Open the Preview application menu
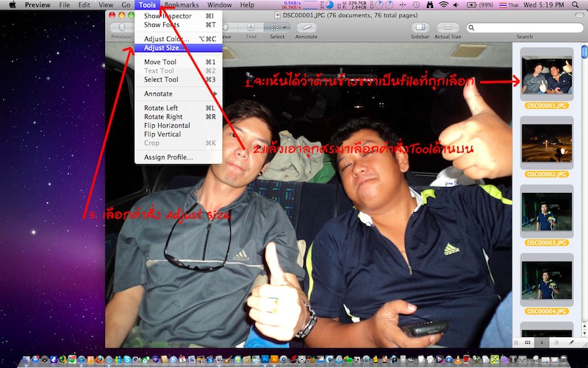 [37, 5]
